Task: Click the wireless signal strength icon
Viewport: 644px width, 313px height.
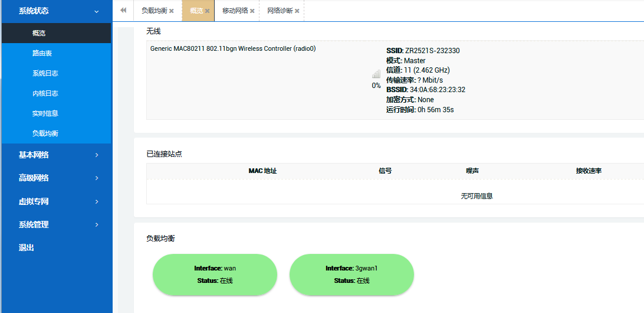Action: click(376, 74)
